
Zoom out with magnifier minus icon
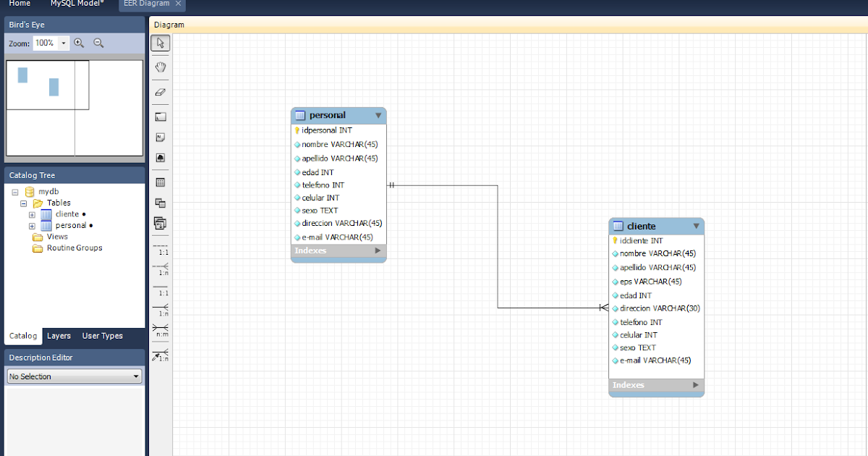coord(98,43)
